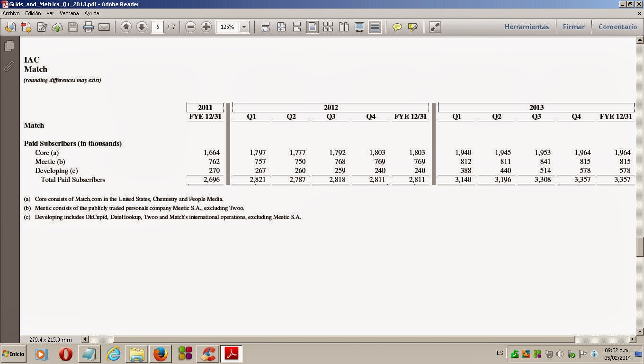This screenshot has height=364, width=644.
Task: Click the ES language indicator
Action: tap(500, 354)
